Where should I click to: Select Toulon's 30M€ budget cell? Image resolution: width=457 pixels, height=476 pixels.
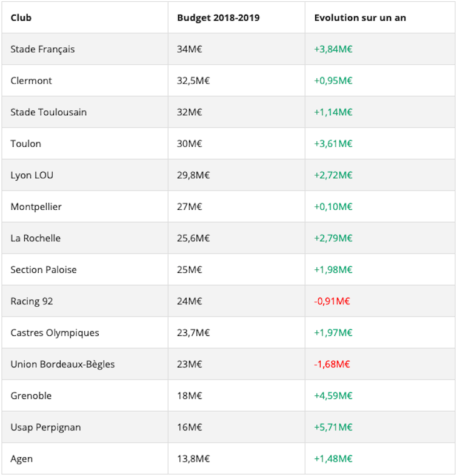pos(190,144)
